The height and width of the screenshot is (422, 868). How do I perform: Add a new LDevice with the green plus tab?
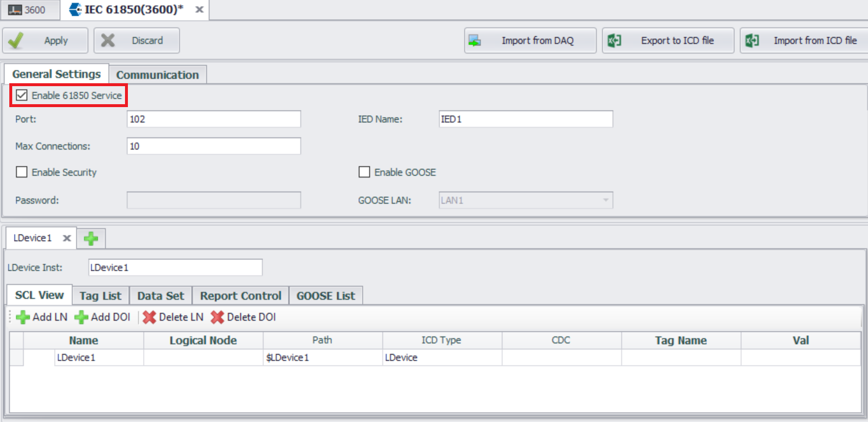91,238
